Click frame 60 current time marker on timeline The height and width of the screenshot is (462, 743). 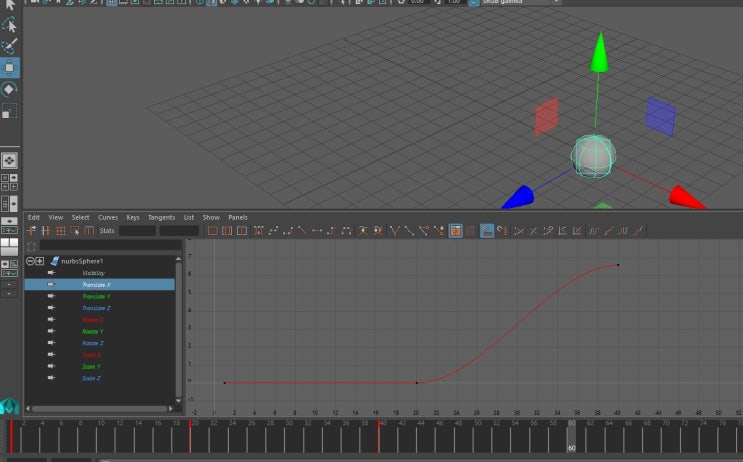click(x=571, y=436)
